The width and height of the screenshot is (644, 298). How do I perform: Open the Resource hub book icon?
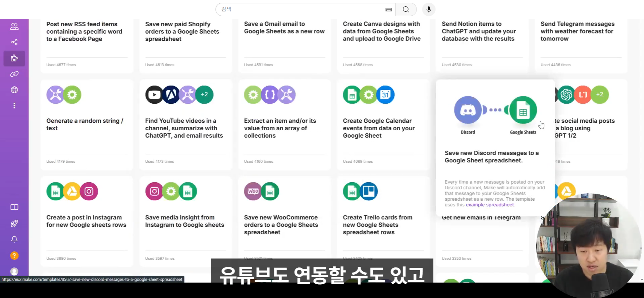pos(14,207)
